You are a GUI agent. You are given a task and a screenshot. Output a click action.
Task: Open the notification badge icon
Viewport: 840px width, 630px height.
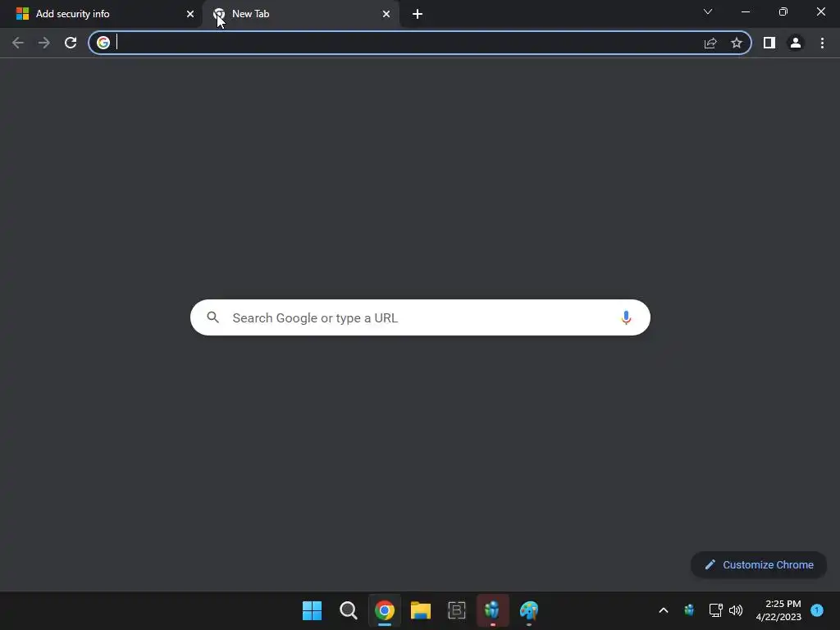click(817, 610)
